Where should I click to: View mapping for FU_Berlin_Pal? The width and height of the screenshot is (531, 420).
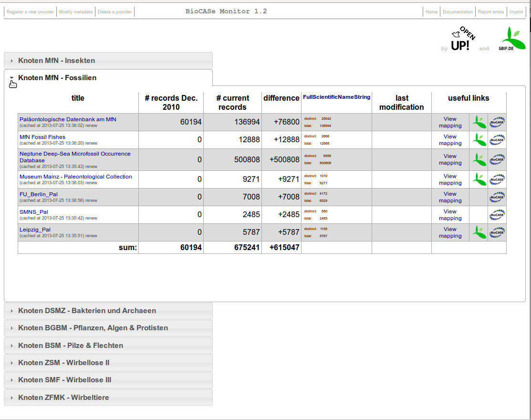[450, 197]
